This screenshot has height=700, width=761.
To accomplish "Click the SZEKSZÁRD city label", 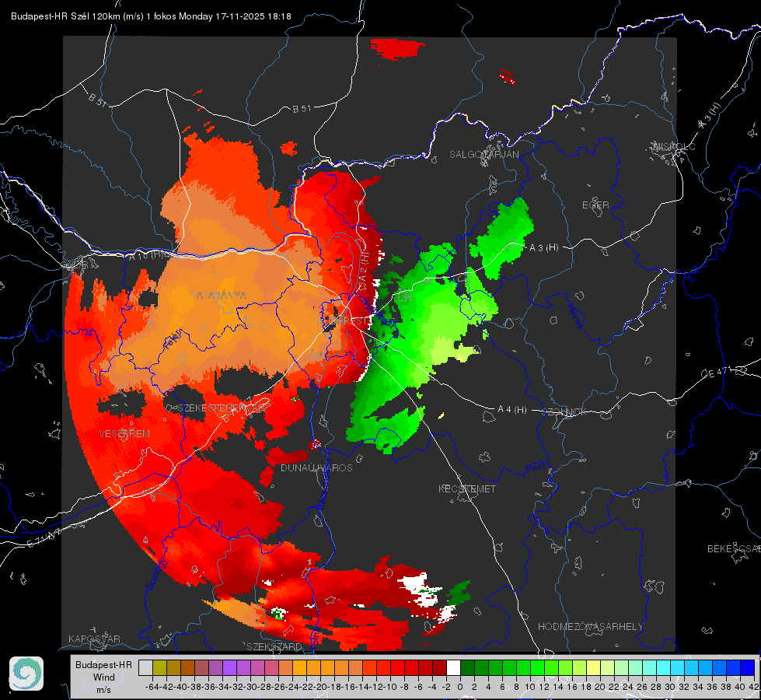I will [x=274, y=646].
